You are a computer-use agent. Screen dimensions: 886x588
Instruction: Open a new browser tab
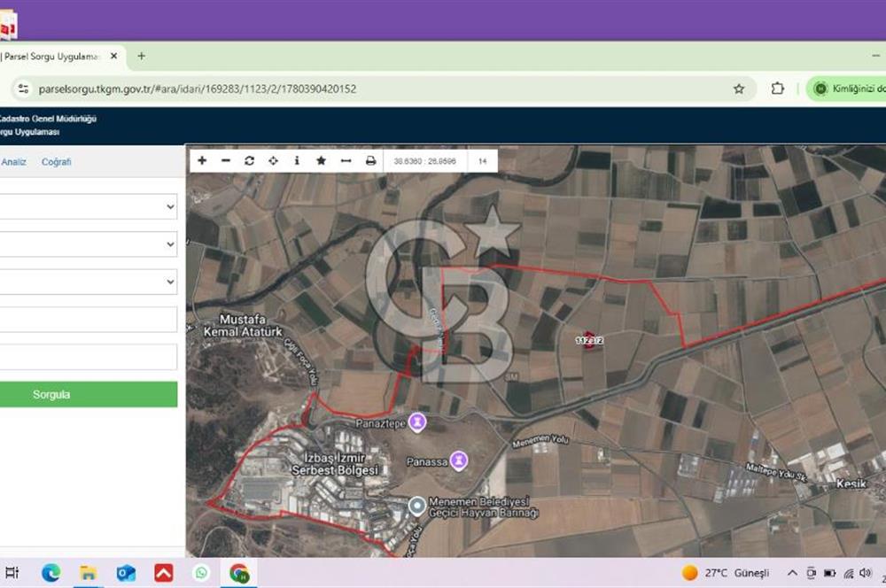pos(141,56)
